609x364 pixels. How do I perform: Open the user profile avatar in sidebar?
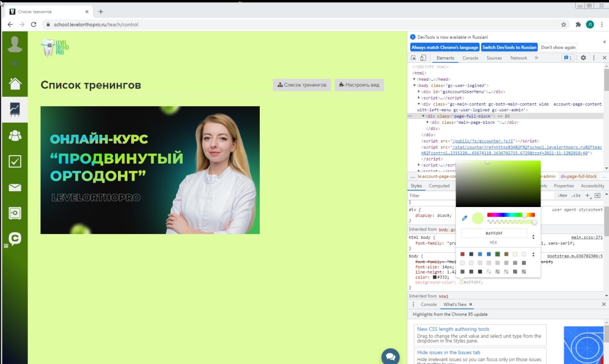pyautogui.click(x=15, y=44)
